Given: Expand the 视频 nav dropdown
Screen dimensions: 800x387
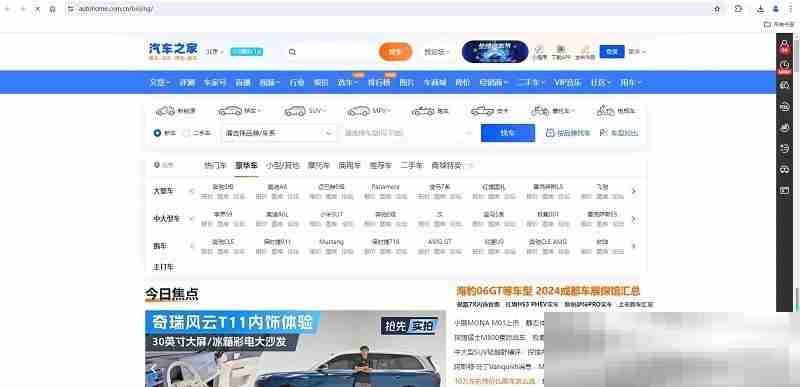Looking at the screenshot, I should click(269, 83).
